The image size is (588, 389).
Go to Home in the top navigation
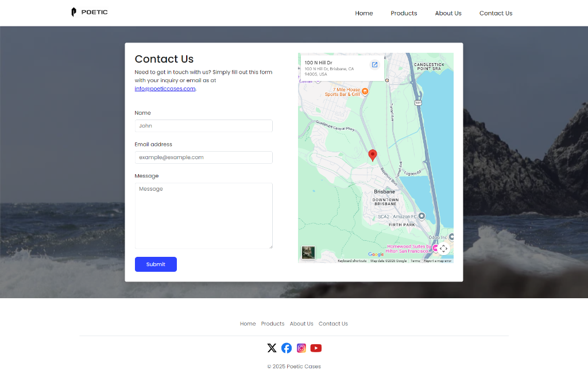(x=363, y=13)
